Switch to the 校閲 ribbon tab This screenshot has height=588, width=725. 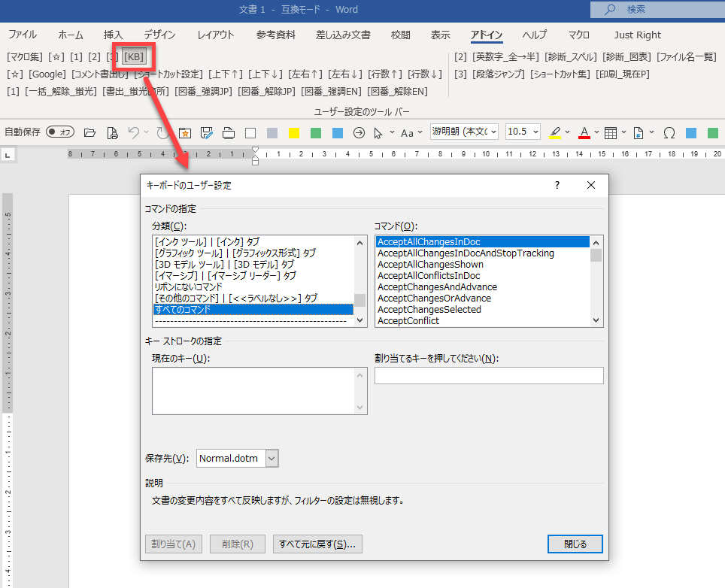pos(401,35)
